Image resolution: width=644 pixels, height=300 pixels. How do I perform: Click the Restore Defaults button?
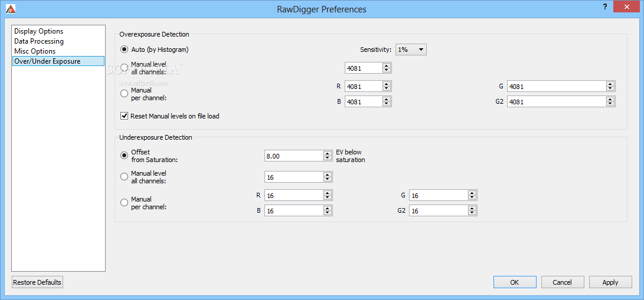coord(37,282)
